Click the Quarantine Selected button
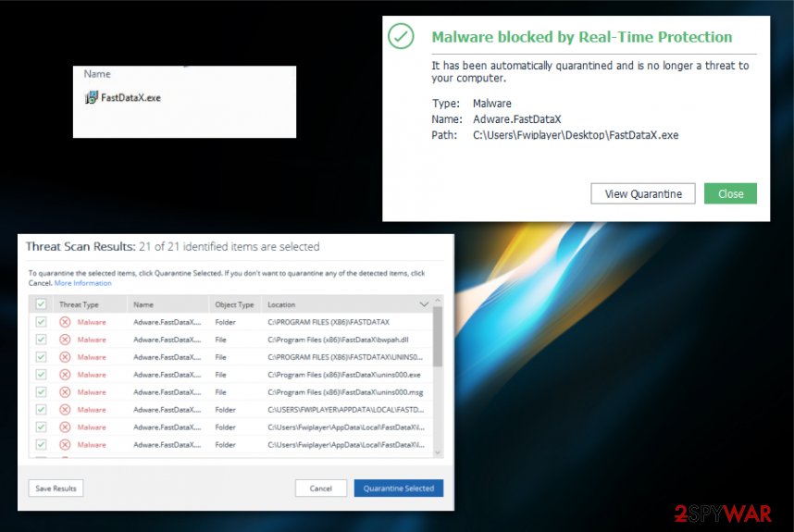This screenshot has height=532, width=794. 399,489
